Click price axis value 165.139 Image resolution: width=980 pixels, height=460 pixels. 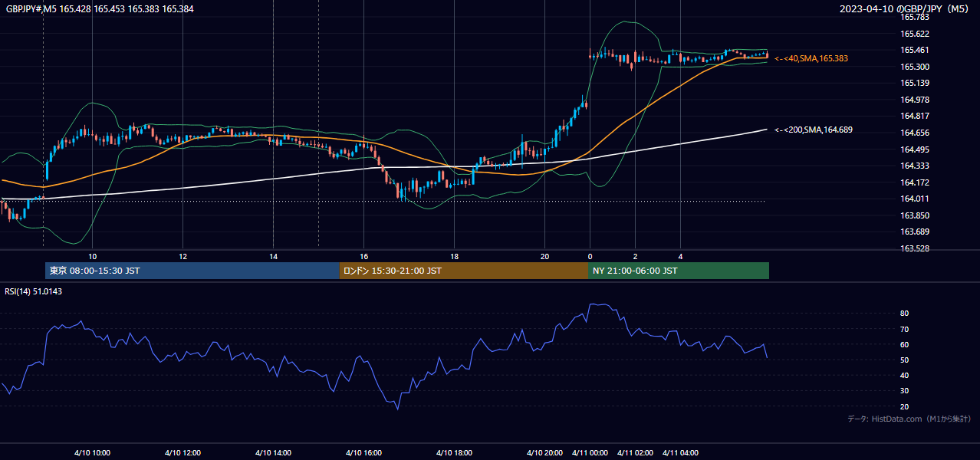pos(914,83)
